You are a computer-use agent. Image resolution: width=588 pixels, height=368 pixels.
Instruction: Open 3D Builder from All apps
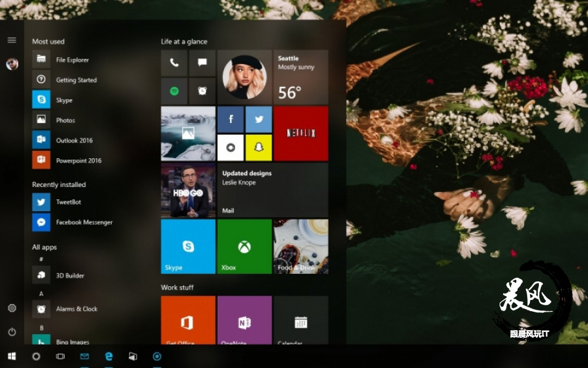coord(72,275)
